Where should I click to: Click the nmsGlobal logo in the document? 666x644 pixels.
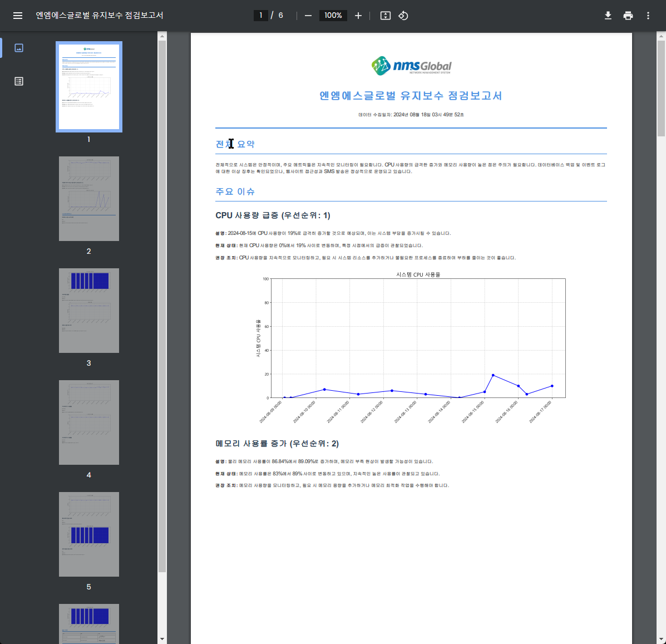(x=411, y=66)
